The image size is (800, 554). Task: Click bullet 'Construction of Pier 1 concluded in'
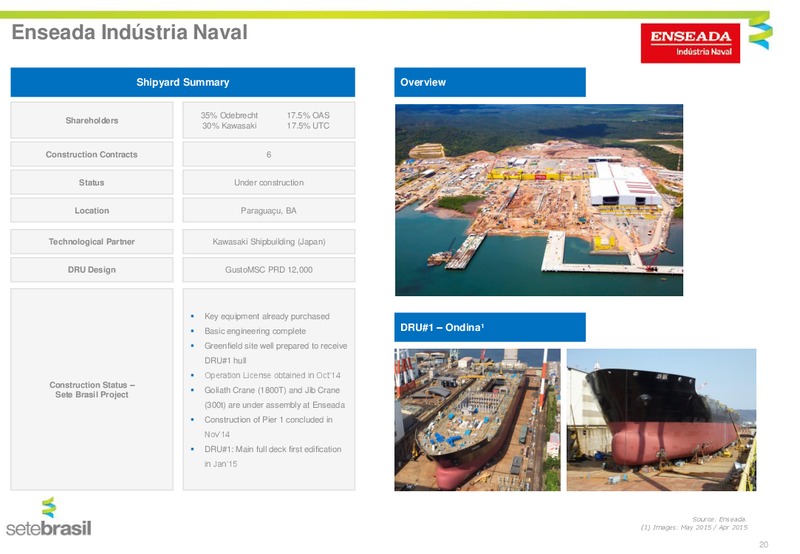(268, 420)
